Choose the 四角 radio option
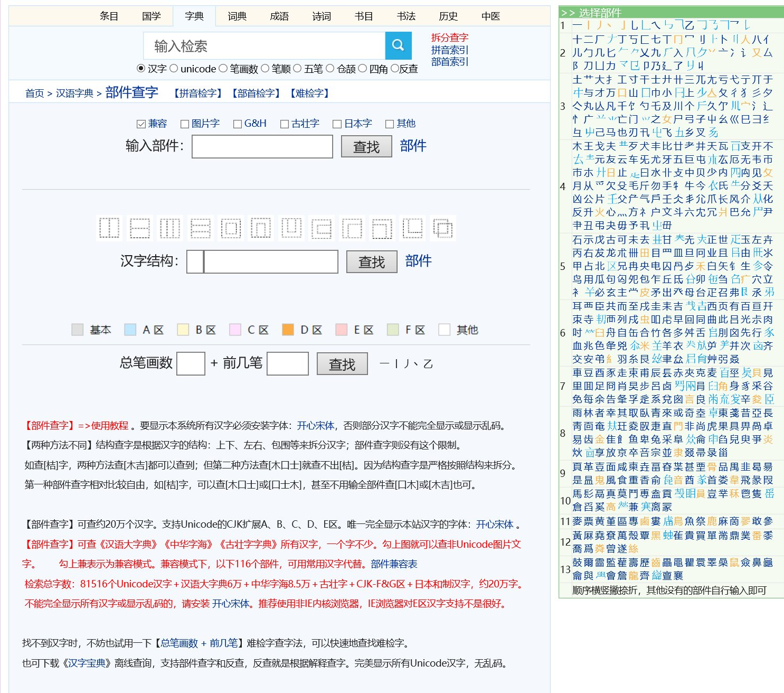This screenshot has height=693, width=784. pyautogui.click(x=362, y=68)
